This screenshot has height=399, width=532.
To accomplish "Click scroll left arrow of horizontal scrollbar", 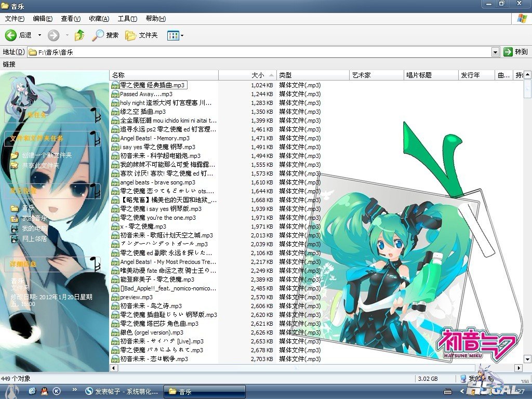I will click(114, 368).
